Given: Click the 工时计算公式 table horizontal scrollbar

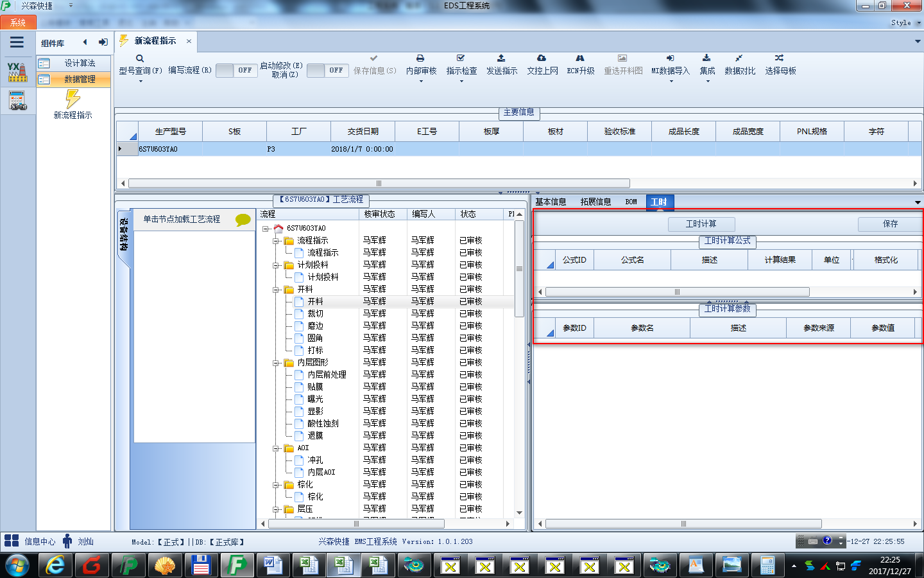Looking at the screenshot, I should click(x=677, y=292).
